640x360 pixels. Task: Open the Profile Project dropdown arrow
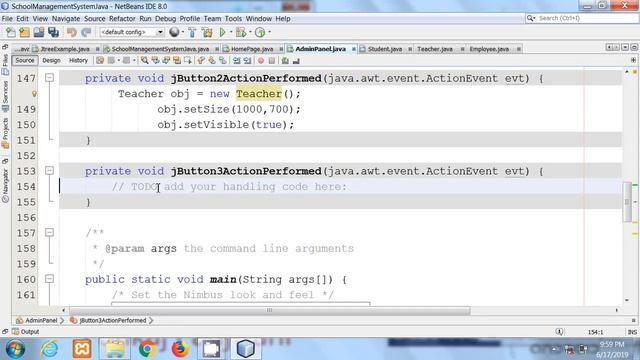coord(269,32)
